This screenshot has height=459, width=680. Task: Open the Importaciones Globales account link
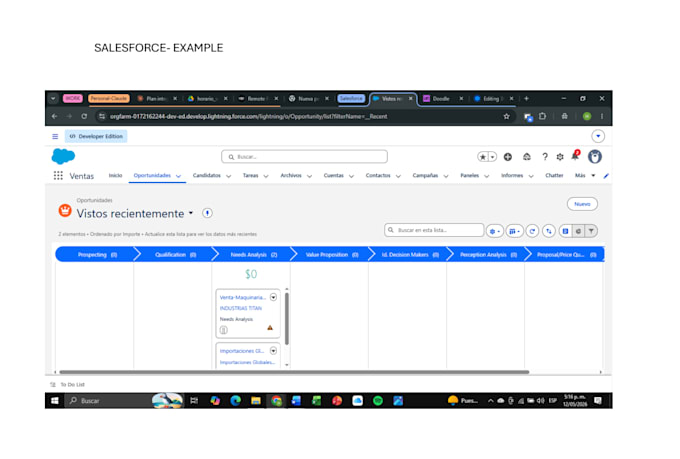pyautogui.click(x=247, y=362)
